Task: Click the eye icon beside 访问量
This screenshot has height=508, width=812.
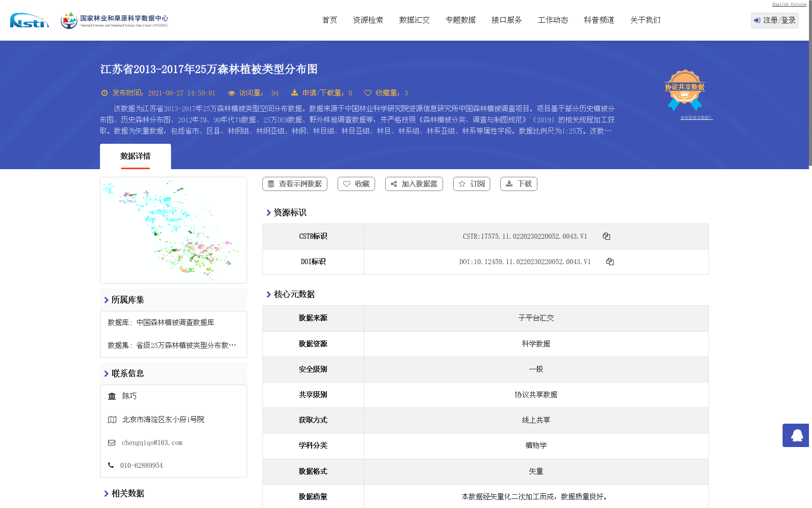Action: point(231,93)
